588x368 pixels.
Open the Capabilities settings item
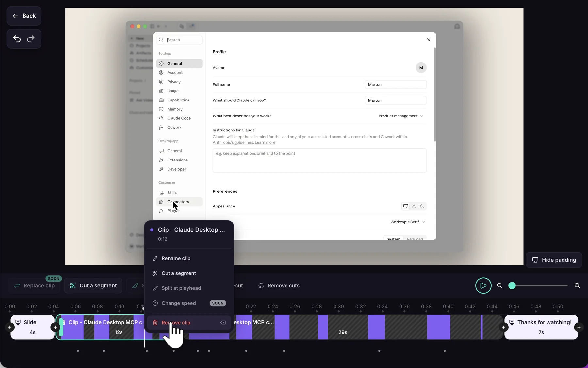pos(179,100)
